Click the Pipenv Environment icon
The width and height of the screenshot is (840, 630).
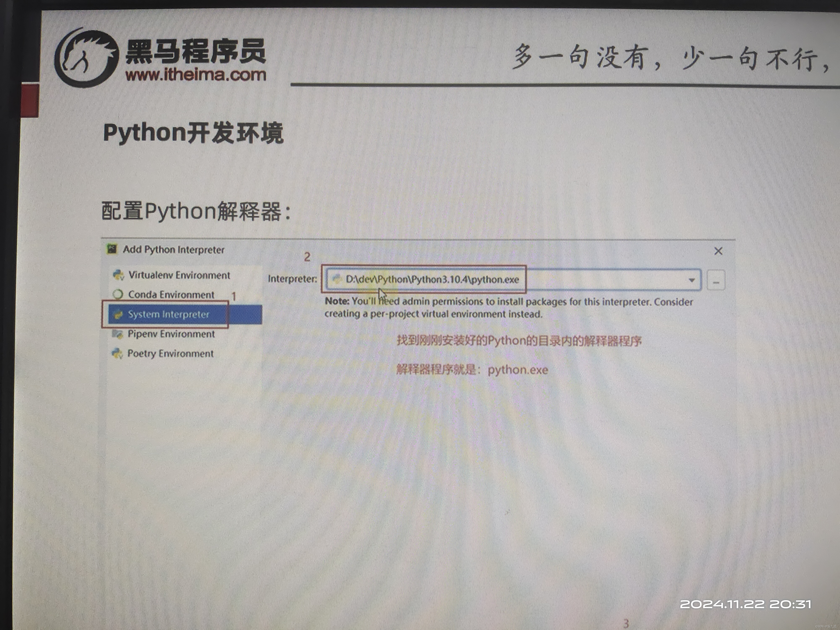click(x=117, y=334)
